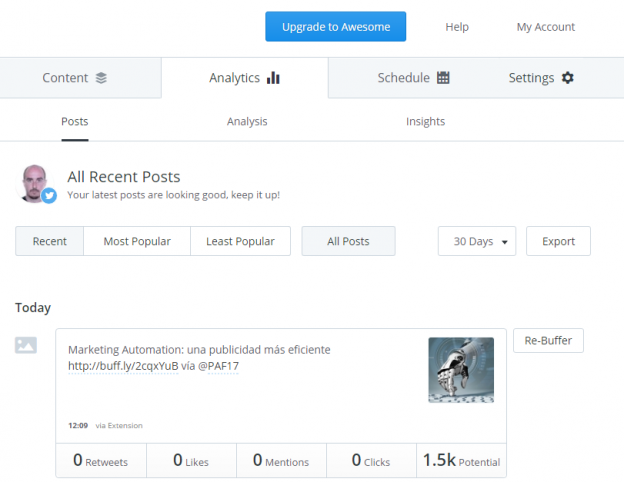
Task: Open the profile avatar photo
Action: 35,181
